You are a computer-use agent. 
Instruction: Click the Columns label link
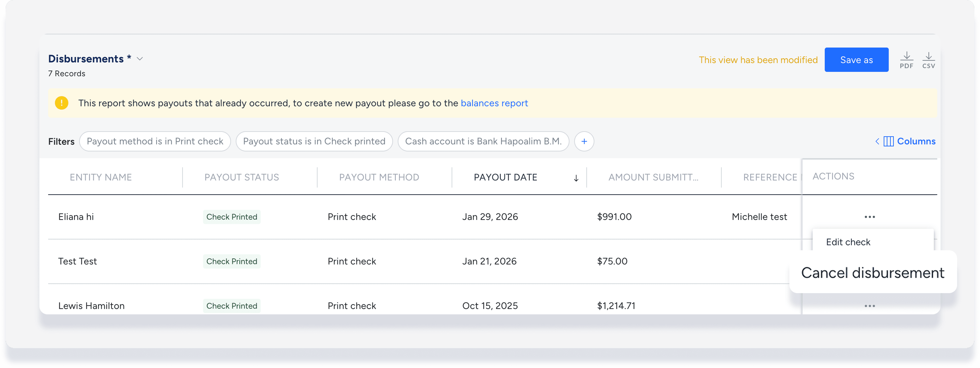click(916, 141)
